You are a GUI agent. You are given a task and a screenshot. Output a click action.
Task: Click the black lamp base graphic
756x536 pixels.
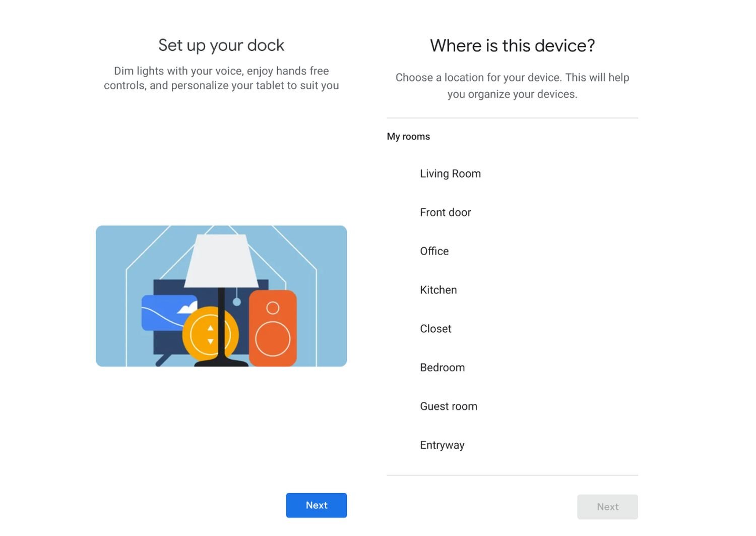[221, 361]
